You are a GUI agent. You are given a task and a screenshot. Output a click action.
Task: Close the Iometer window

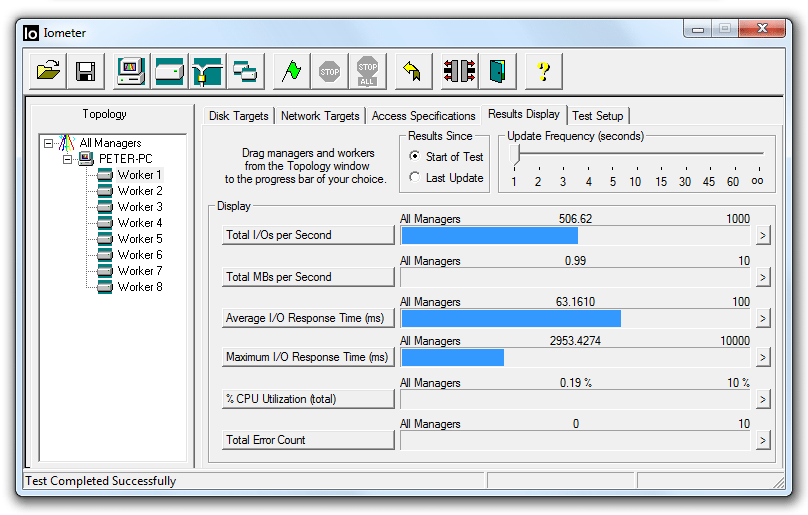pyautogui.click(x=762, y=29)
